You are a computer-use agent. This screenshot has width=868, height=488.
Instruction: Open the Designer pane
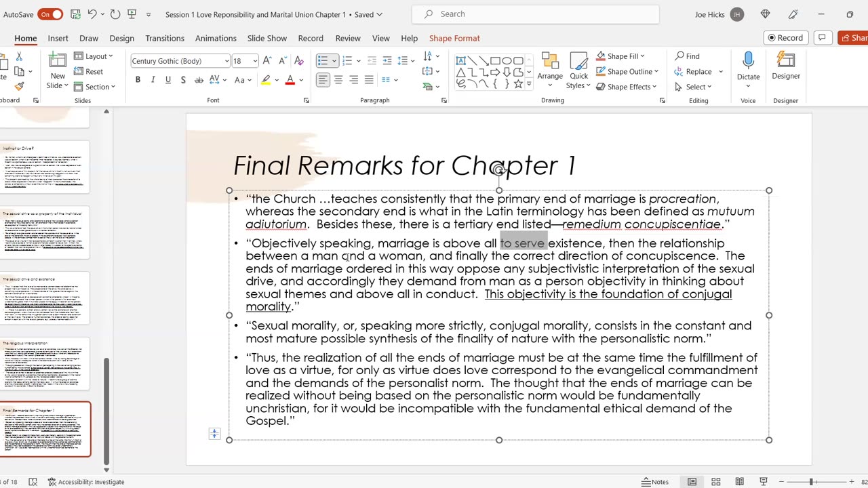[x=786, y=68]
